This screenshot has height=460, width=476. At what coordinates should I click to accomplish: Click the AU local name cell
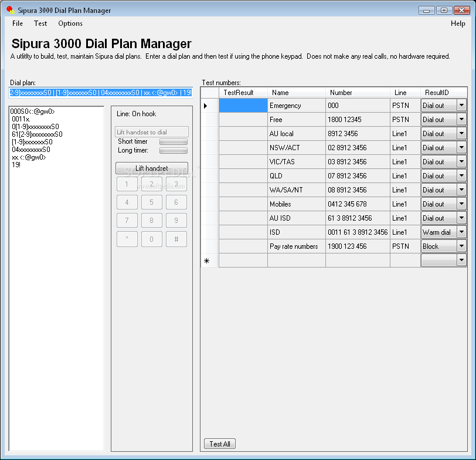pyautogui.click(x=297, y=133)
